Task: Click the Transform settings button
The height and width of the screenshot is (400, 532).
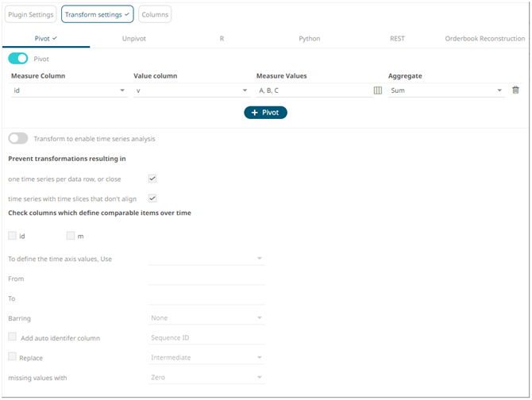Action: tap(98, 14)
